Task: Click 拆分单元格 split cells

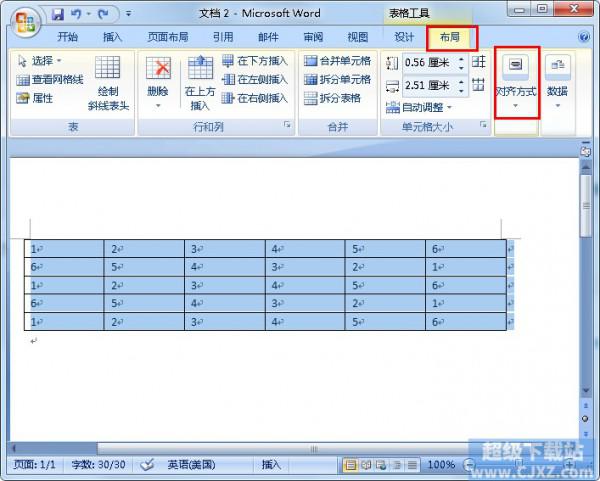Action: coord(338,80)
